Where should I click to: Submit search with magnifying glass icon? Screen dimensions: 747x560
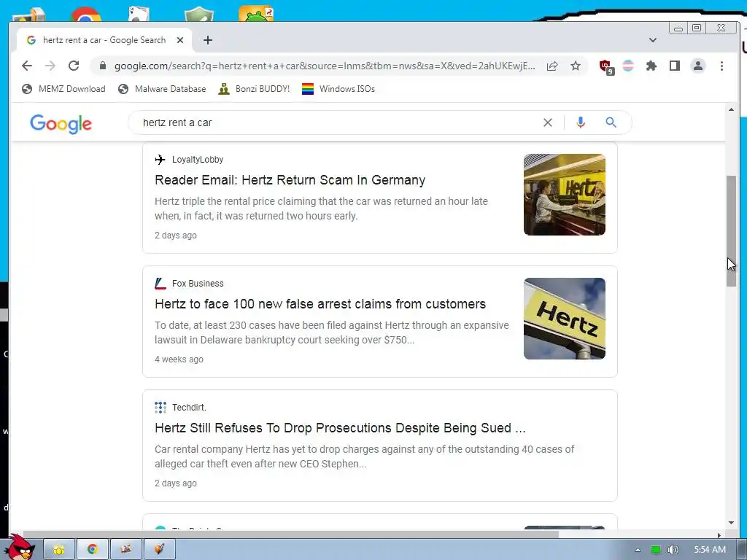[x=611, y=122]
